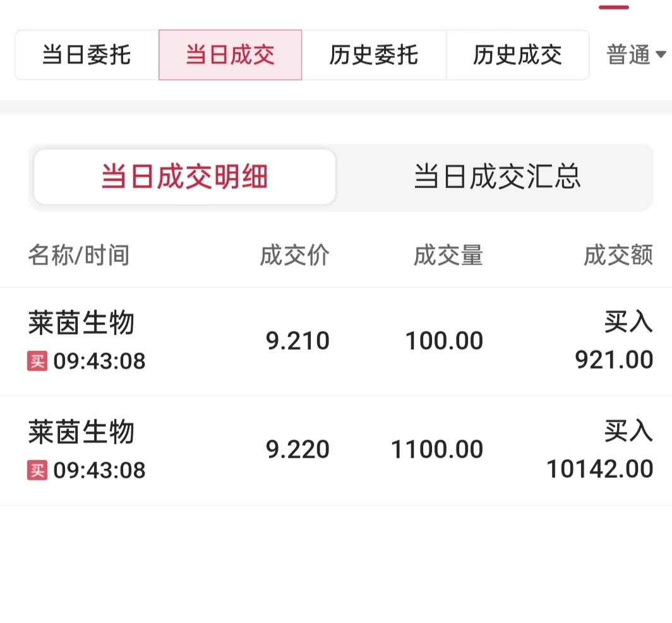The height and width of the screenshot is (623, 672).
Task: Select the 当日成交 tab
Action: 230,55
